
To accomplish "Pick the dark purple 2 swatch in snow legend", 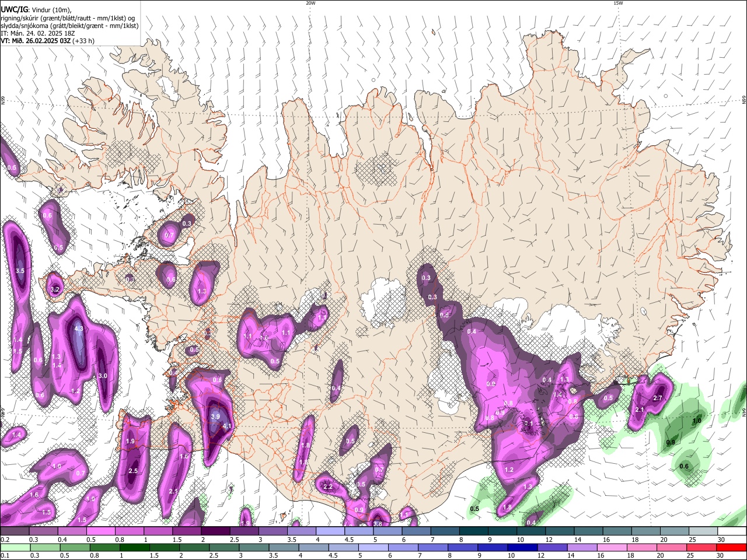I will pyautogui.click(x=217, y=531).
